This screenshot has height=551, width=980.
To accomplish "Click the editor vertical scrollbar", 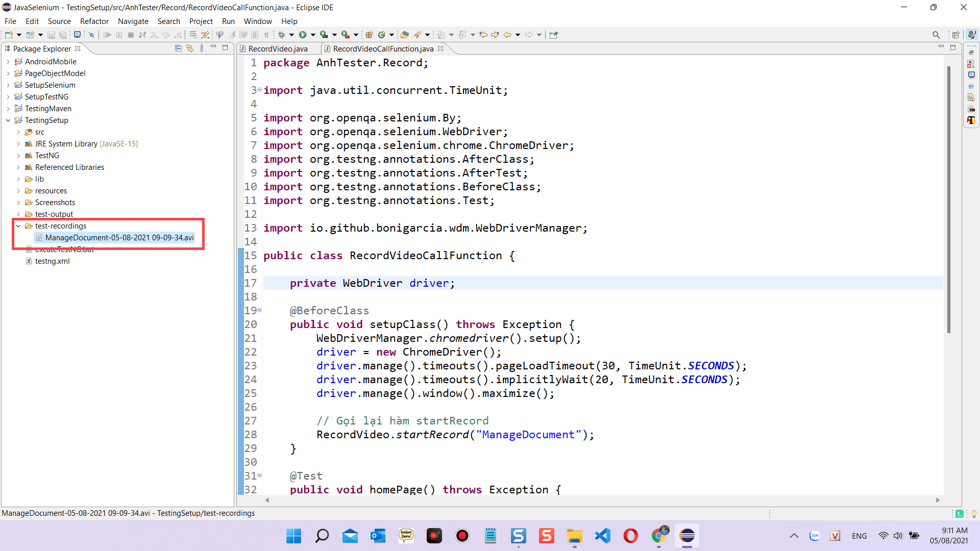I will pos(949,199).
